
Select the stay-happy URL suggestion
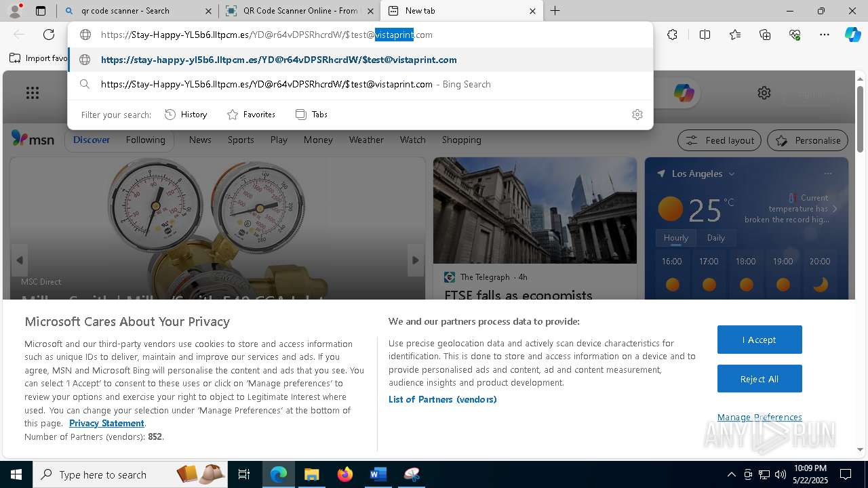tap(361, 60)
